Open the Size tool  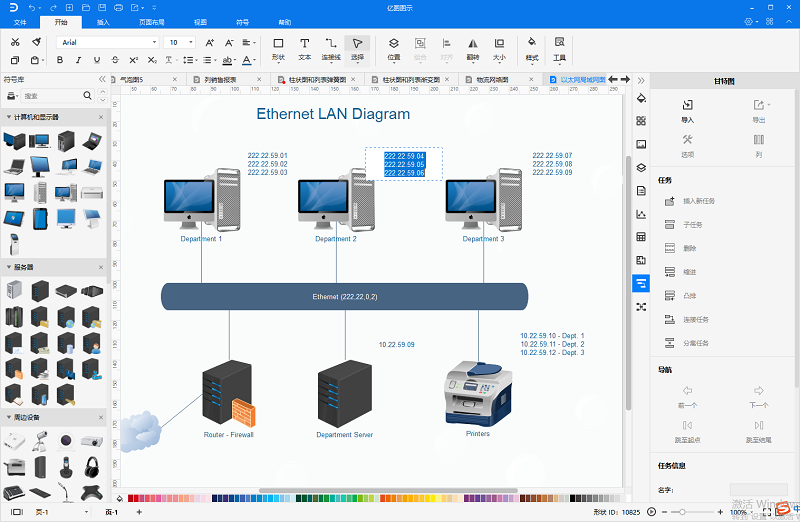tap(499, 49)
